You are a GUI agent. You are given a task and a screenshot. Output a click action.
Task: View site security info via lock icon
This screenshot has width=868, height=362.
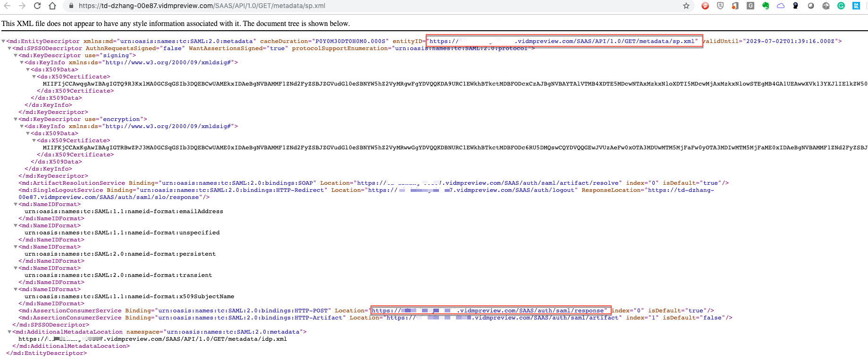(71, 6)
